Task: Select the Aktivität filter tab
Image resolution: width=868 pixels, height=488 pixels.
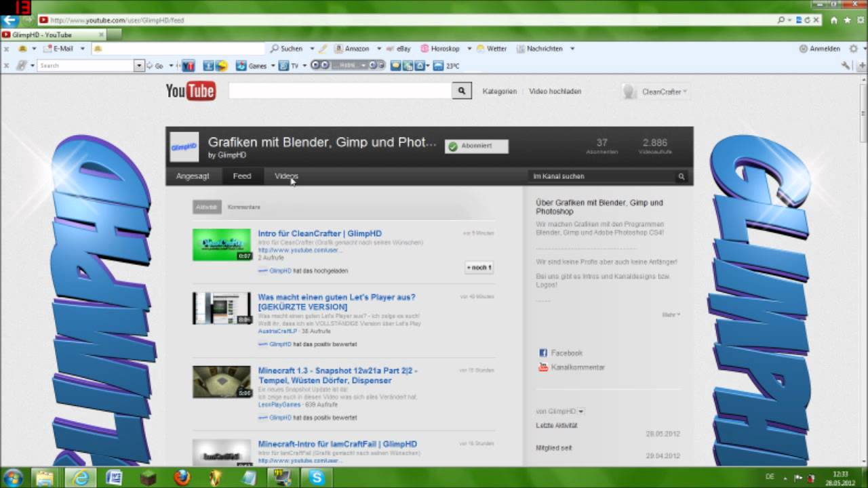Action: [x=207, y=207]
